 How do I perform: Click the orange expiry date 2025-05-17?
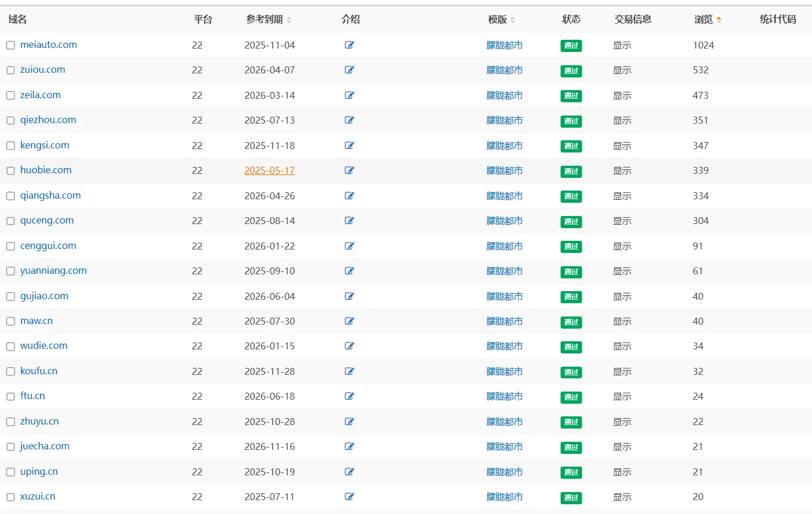pyautogui.click(x=269, y=171)
